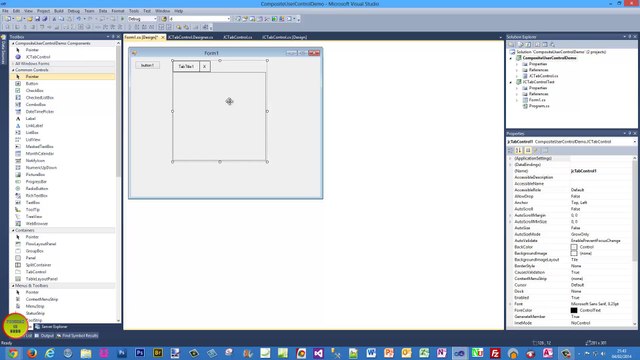Collapse the JCTabControlTest project node
The width and height of the screenshot is (640, 360).
511,82
